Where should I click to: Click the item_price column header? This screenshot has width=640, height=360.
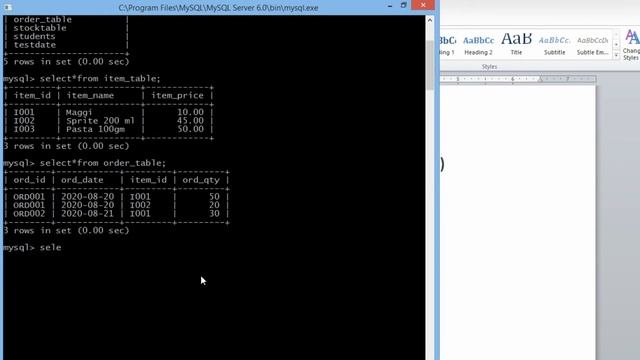[177, 96]
